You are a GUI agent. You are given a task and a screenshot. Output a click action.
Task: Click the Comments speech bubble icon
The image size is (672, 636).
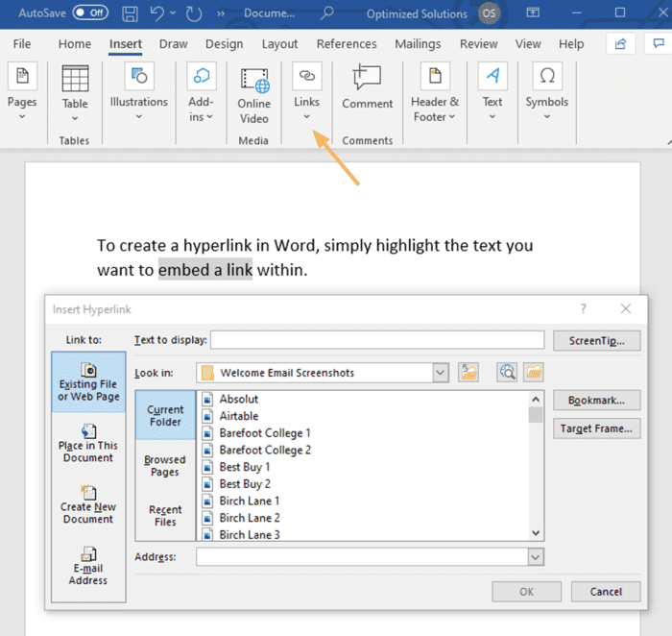(x=659, y=44)
